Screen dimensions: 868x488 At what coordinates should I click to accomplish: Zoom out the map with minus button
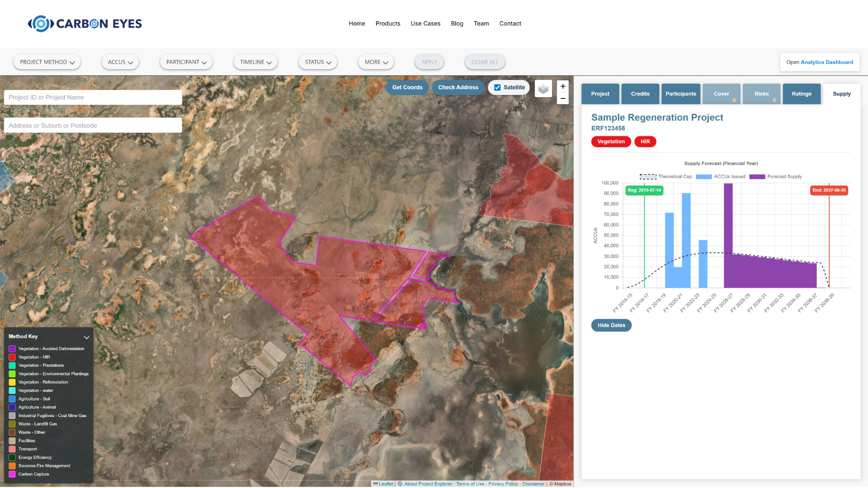point(563,99)
